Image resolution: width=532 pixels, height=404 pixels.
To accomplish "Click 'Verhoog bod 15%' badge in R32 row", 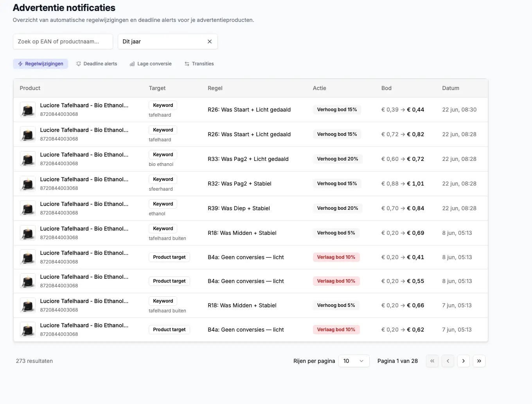I will click(337, 184).
